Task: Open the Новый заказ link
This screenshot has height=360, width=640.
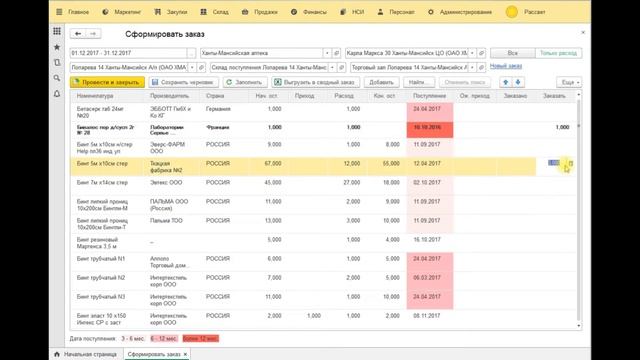Action: coord(506,66)
